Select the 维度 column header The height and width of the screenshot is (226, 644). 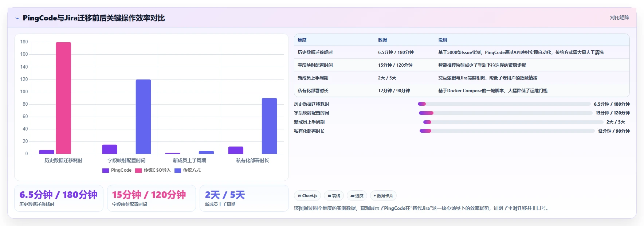click(302, 40)
